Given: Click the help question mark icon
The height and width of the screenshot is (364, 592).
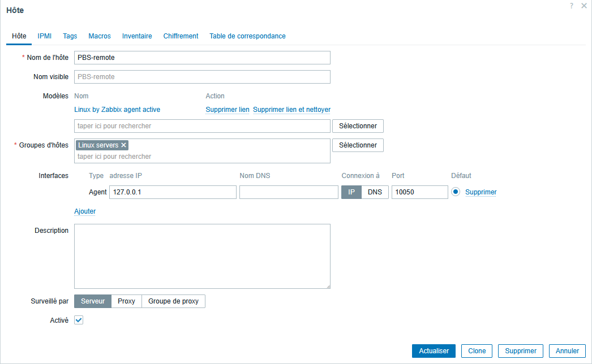Looking at the screenshot, I should point(571,6).
